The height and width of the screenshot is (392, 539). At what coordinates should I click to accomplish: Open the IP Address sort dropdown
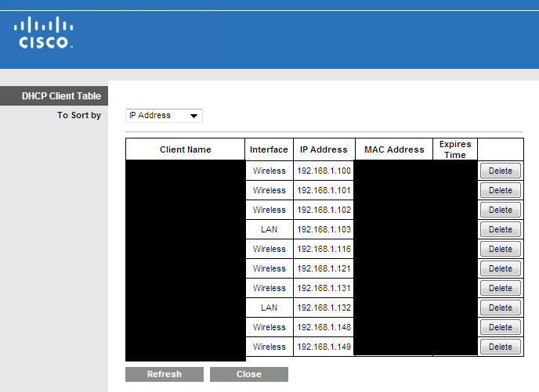[x=164, y=116]
